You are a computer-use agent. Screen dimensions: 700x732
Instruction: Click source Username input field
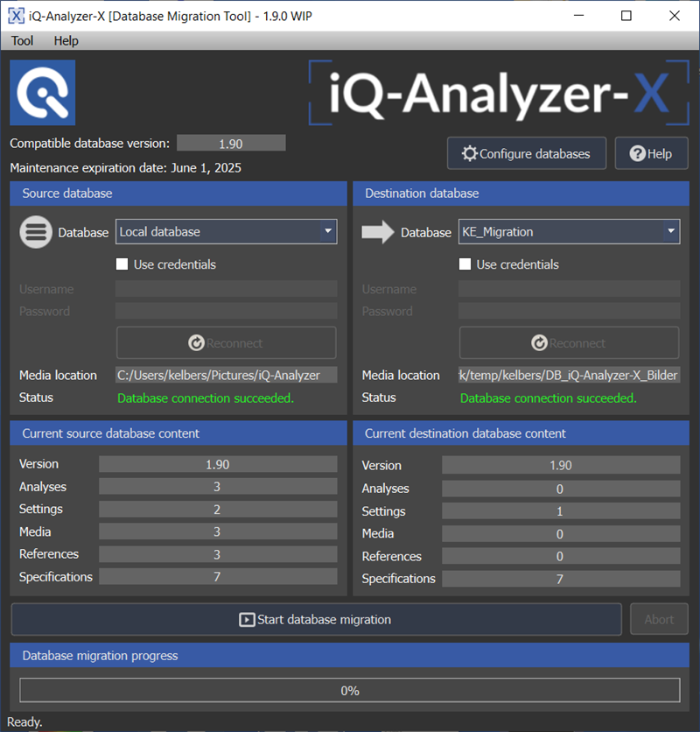point(227,288)
